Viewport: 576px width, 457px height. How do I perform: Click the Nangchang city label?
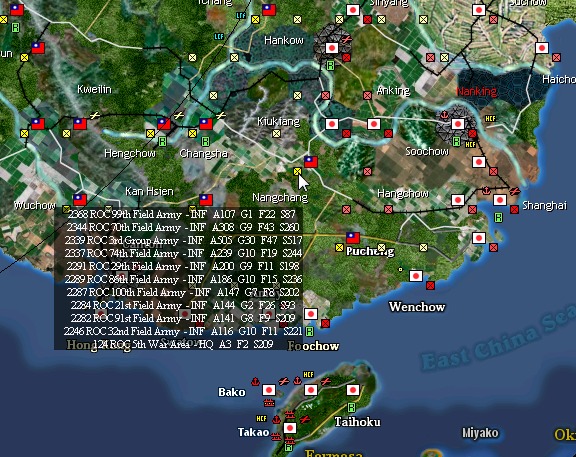point(280,197)
